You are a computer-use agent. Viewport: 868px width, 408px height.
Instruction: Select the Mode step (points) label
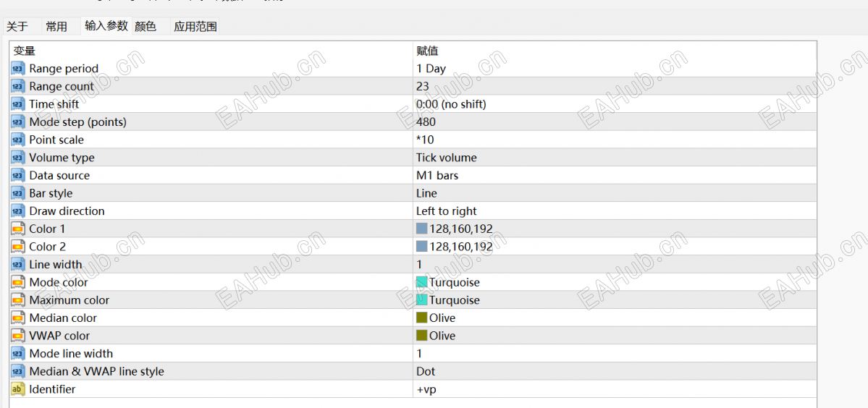[78, 122]
